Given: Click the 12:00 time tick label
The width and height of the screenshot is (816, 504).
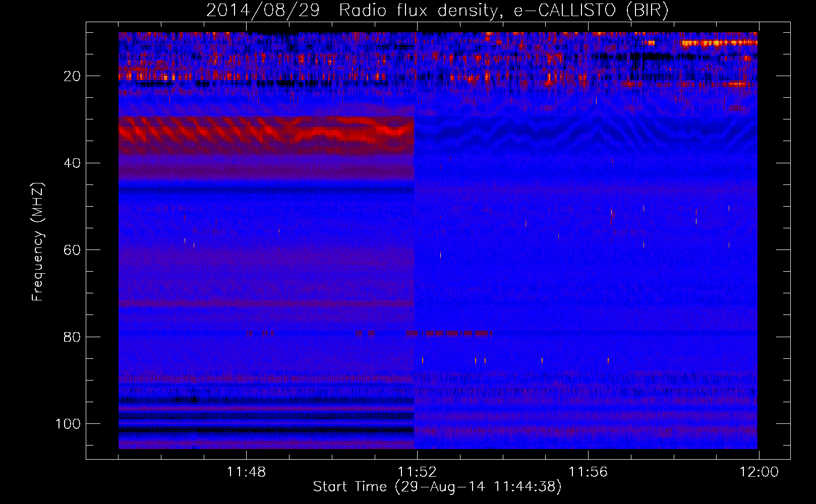Looking at the screenshot, I should (x=759, y=472).
